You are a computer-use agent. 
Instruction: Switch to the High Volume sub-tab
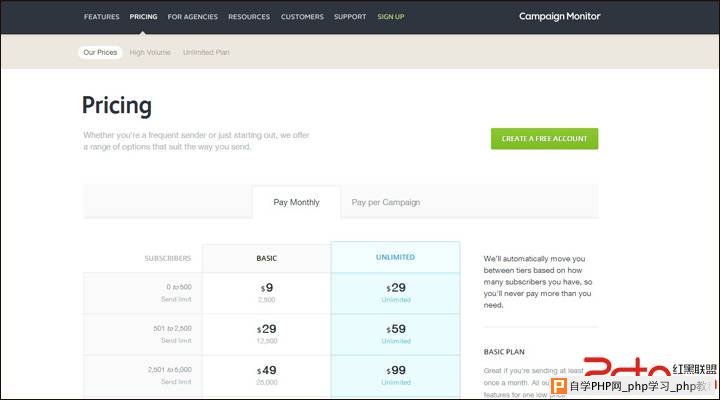pos(150,52)
